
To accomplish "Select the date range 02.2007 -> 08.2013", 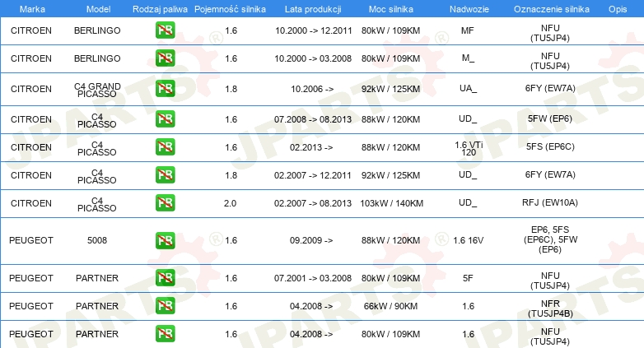I will pyautogui.click(x=313, y=203).
